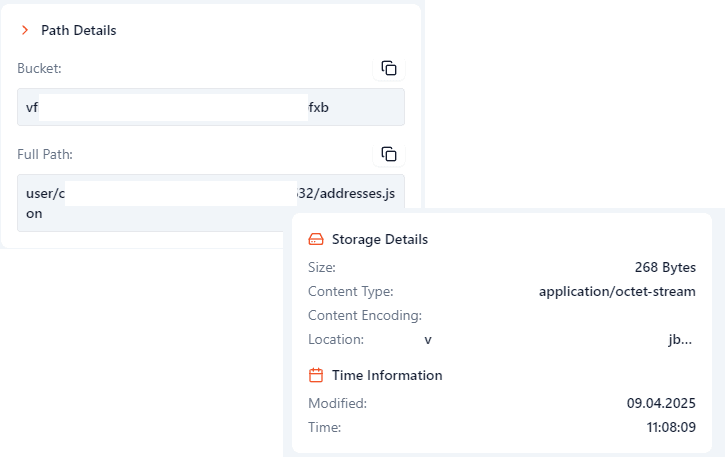Click the Modified: label

[x=338, y=403]
